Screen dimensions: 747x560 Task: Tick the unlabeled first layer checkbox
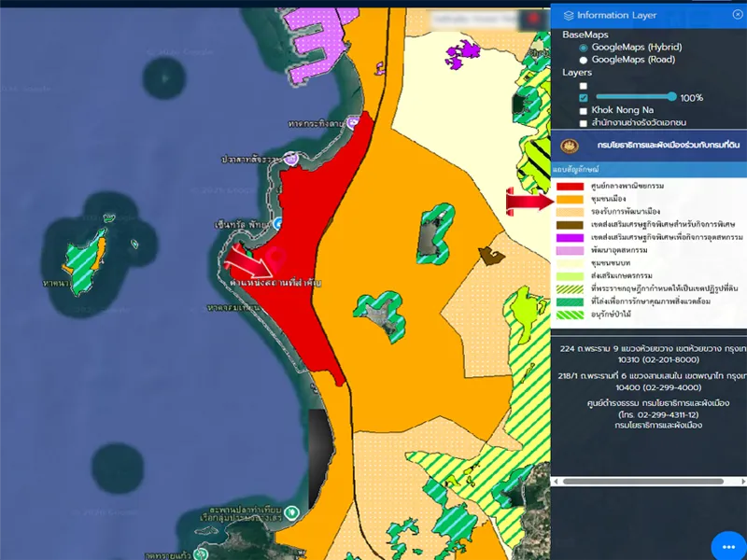584,85
